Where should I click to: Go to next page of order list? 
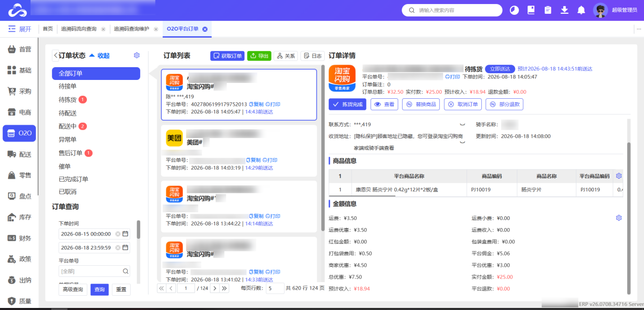coord(214,288)
